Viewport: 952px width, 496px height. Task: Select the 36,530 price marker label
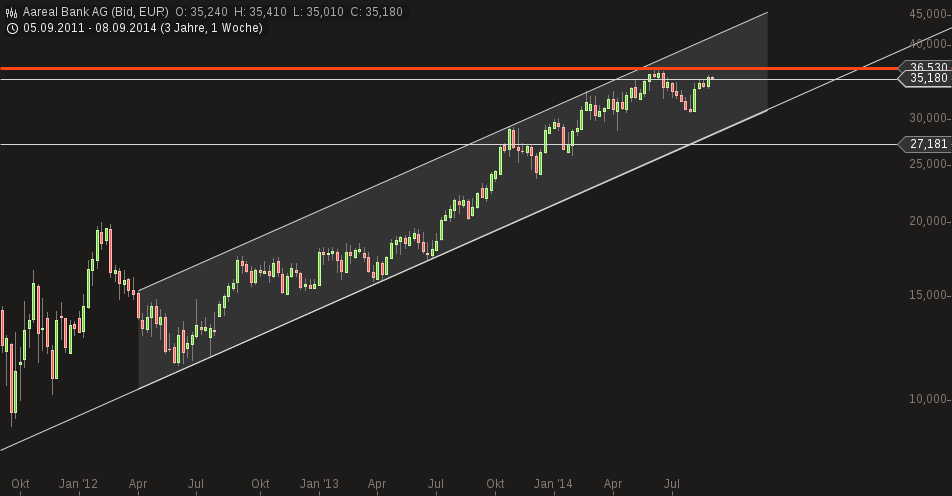pyautogui.click(x=926, y=66)
